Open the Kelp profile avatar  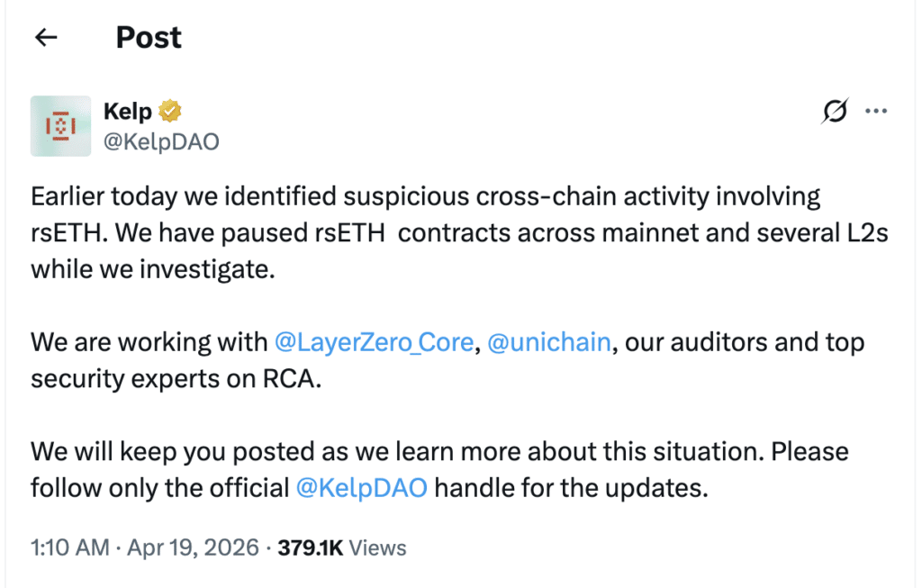(x=61, y=126)
